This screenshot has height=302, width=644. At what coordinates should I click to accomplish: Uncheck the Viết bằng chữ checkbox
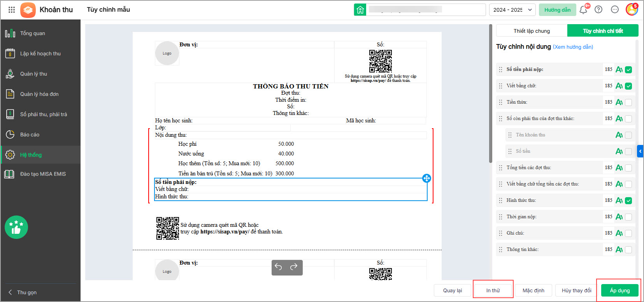[x=628, y=86]
